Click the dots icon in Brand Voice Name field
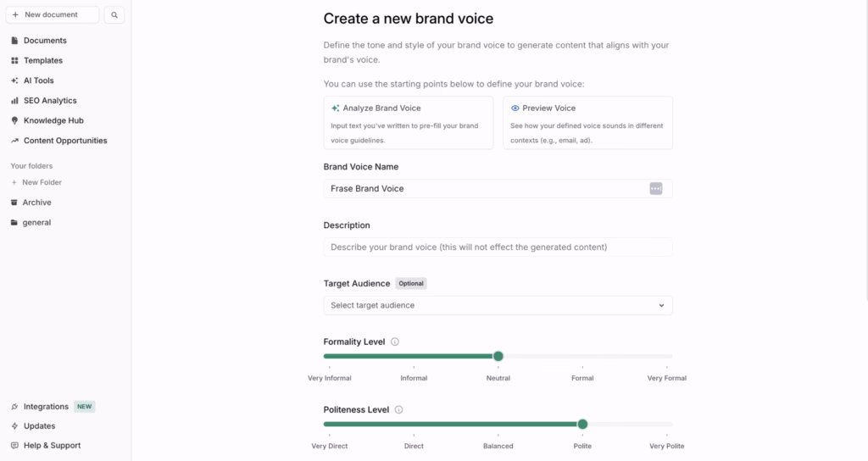 tap(655, 188)
